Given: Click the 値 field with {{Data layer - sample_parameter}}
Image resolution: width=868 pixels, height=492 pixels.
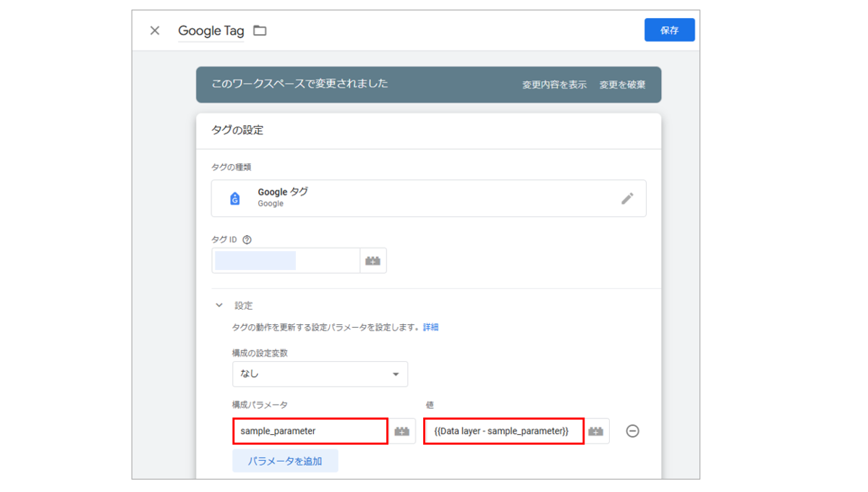Looking at the screenshot, I should [x=503, y=430].
